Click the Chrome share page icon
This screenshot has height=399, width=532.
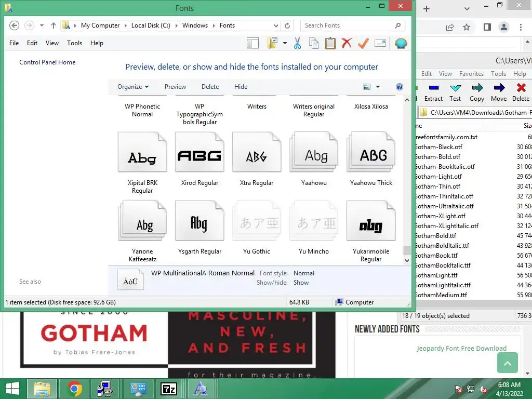450,27
